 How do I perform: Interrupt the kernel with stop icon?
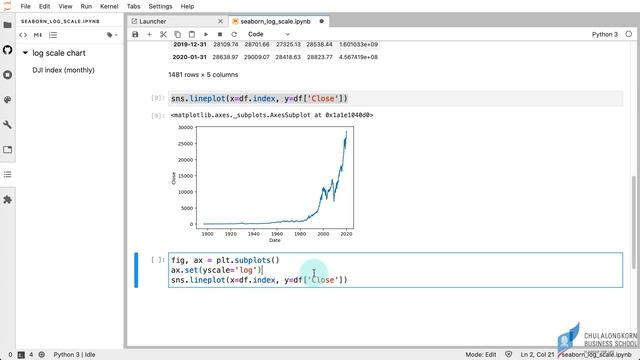[220, 34]
